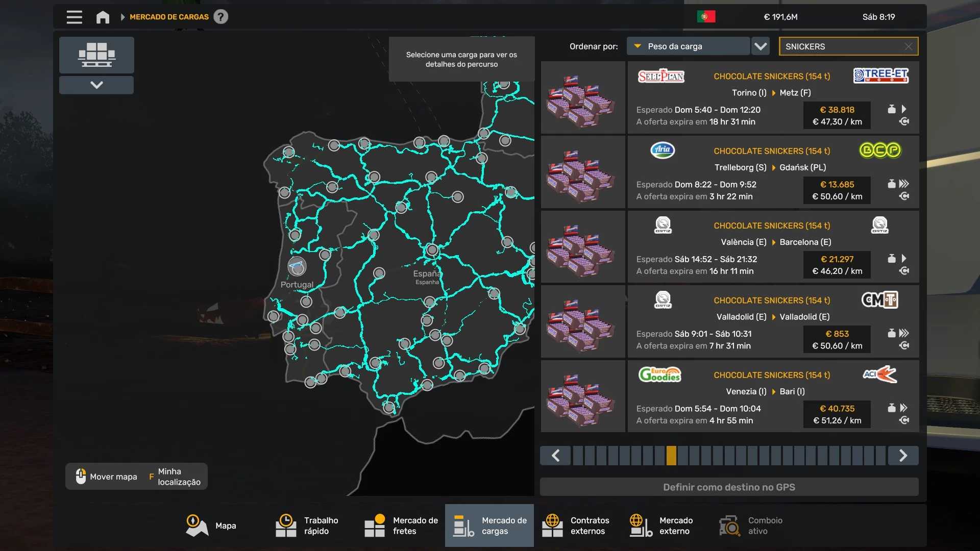This screenshot has width=980, height=551.
Task: Select the Torino to Metz cargo offer
Action: tap(771, 98)
